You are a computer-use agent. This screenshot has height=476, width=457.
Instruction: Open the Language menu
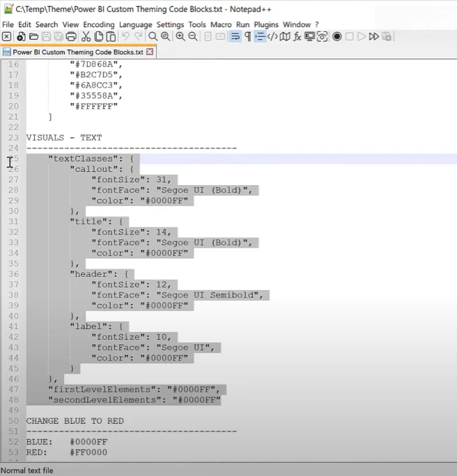click(x=136, y=24)
